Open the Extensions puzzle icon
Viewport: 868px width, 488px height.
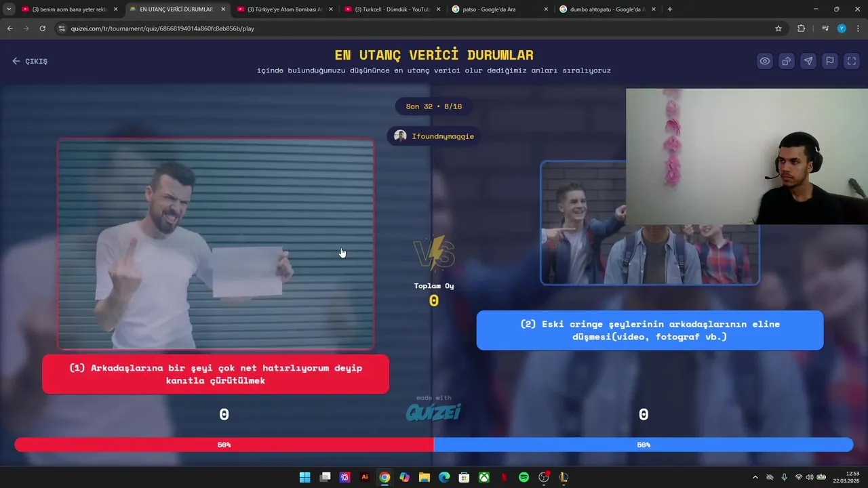coord(802,28)
